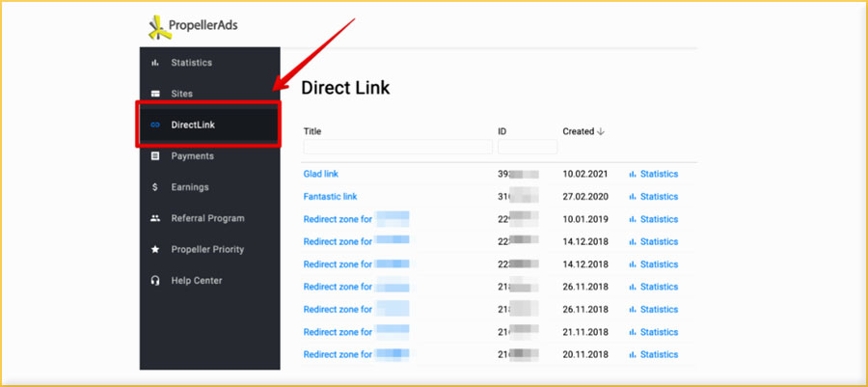Sort the table by Created column arrow
Viewport: 868px width, 387px height.
(x=601, y=131)
